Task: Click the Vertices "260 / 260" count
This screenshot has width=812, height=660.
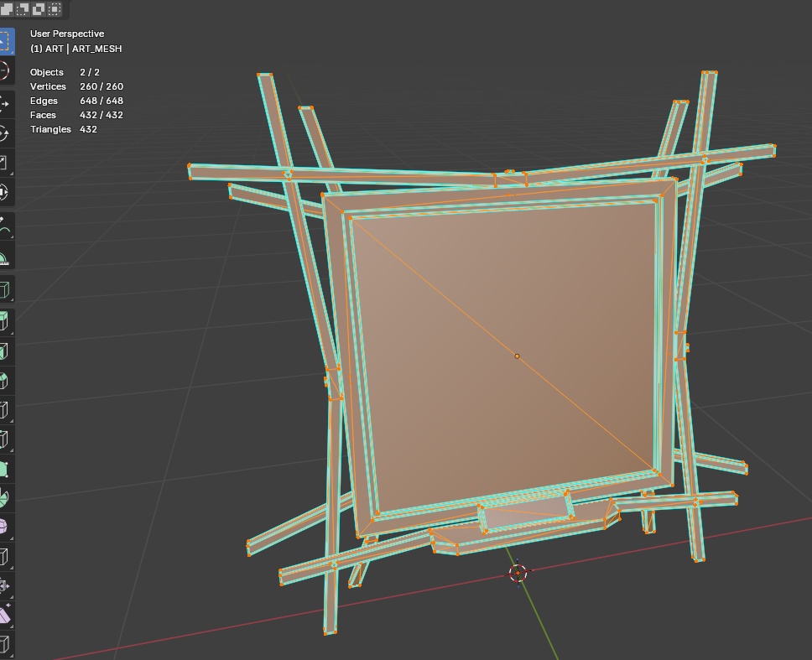Action: pyautogui.click(x=101, y=86)
